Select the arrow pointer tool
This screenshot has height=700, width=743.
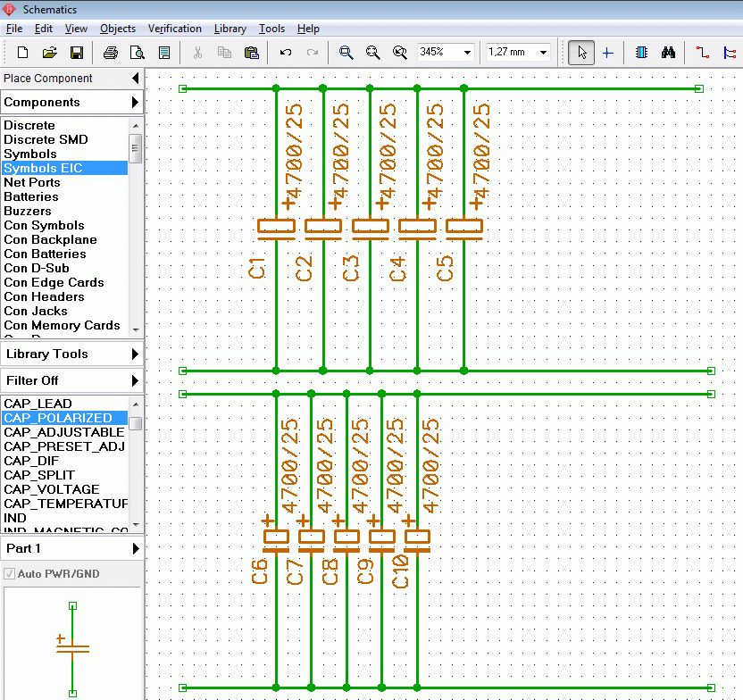coord(581,53)
